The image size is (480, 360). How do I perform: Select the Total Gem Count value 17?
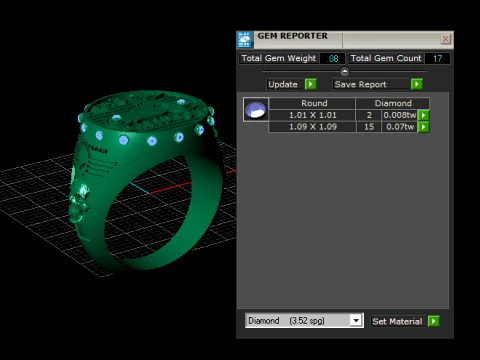tap(437, 59)
